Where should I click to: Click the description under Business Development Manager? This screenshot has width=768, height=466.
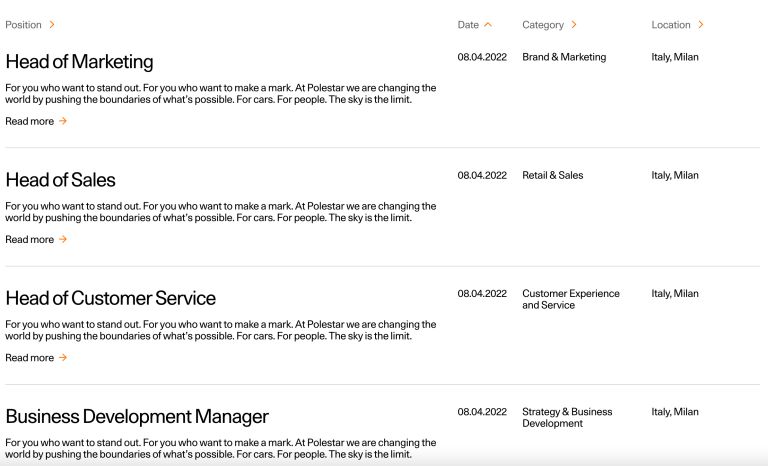pyautogui.click(x=221, y=448)
